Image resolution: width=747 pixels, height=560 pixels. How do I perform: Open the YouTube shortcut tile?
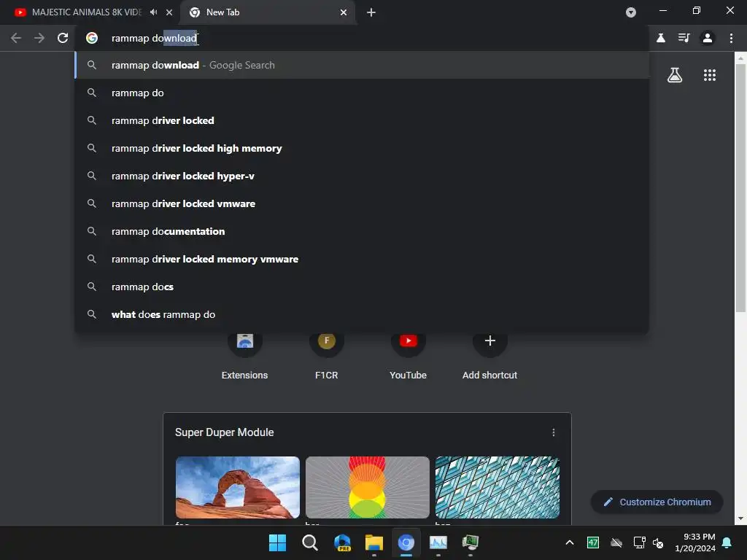coord(409,355)
